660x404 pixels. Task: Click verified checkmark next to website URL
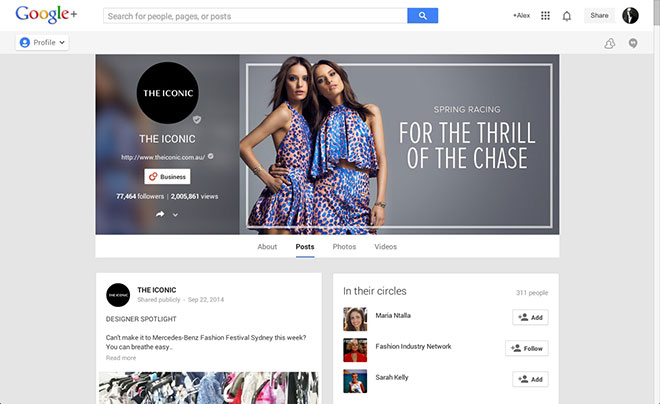click(x=210, y=156)
